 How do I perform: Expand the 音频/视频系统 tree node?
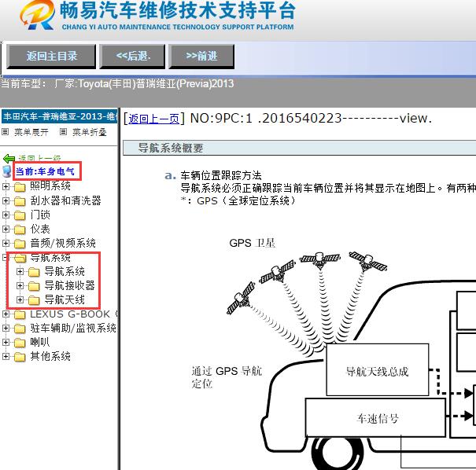pyautogui.click(x=6, y=243)
